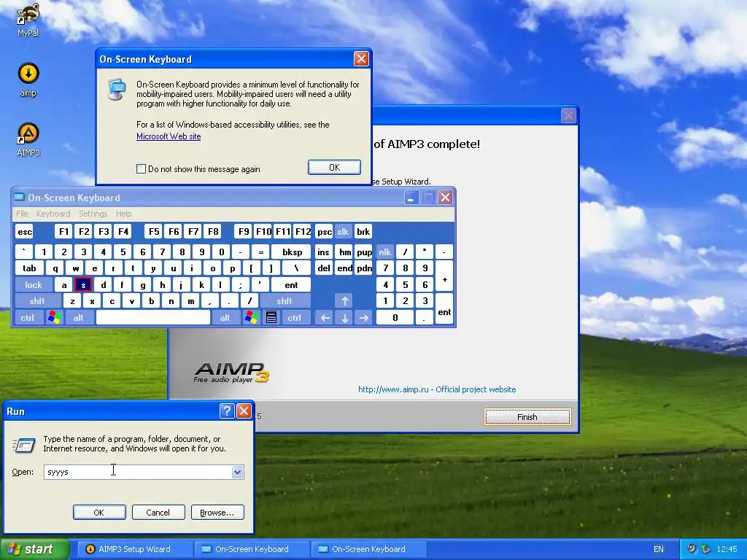The width and height of the screenshot is (747, 560).
Task: Click the Run dialog help question mark
Action: [x=228, y=411]
